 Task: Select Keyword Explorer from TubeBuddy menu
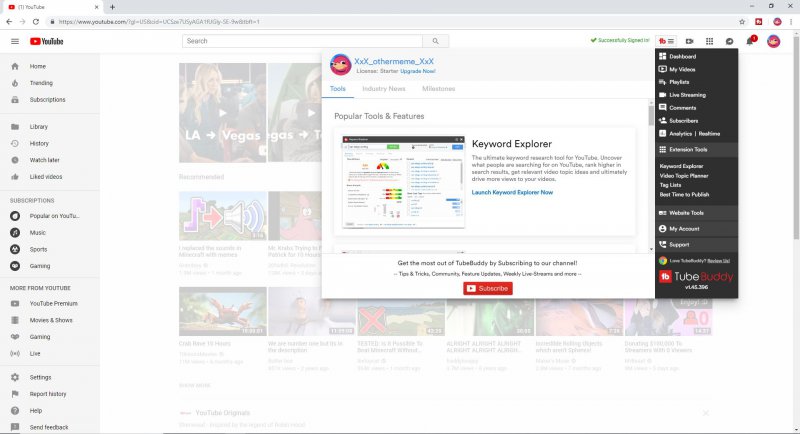[681, 166]
